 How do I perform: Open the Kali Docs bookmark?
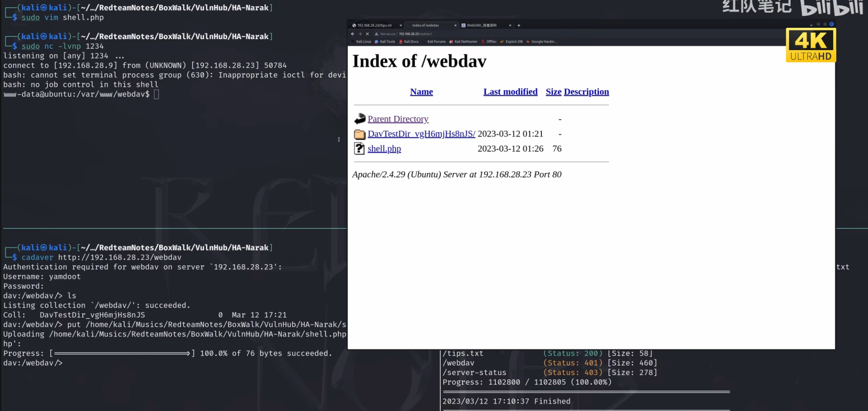click(409, 41)
